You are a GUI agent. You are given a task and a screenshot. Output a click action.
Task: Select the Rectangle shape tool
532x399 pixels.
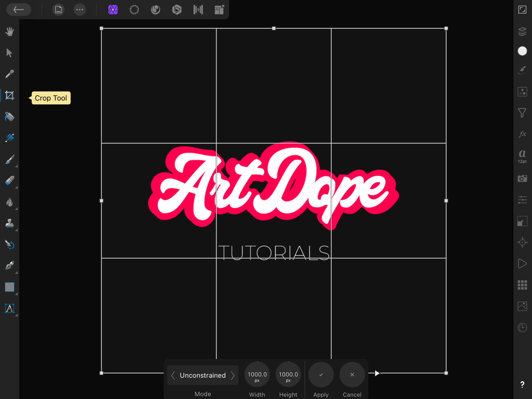tap(10, 287)
